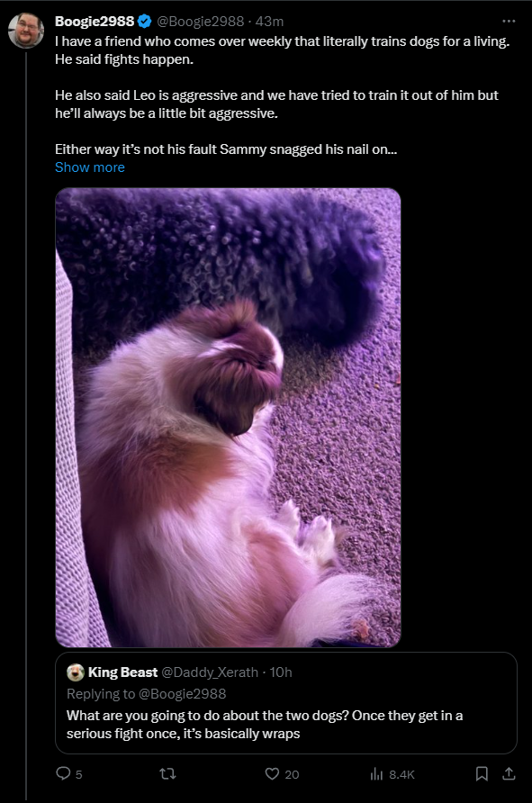The image size is (532, 803).
Task: Click the 43m timestamp
Action: pos(269,21)
